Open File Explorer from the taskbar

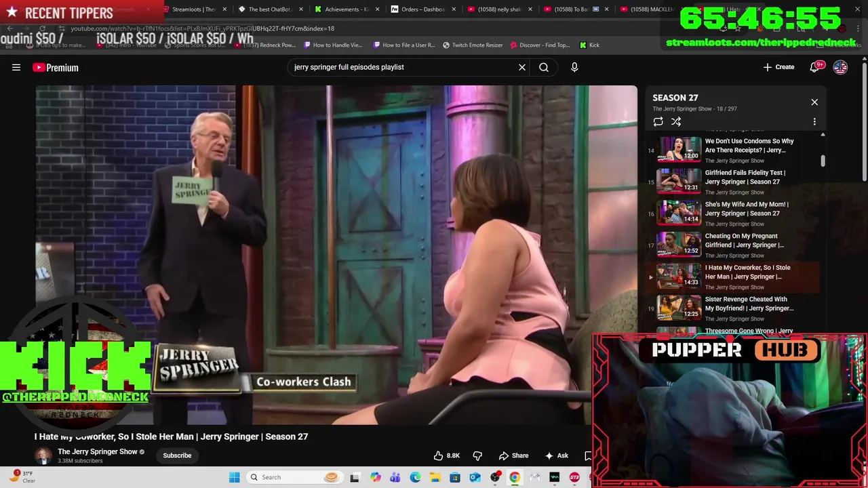(x=435, y=477)
